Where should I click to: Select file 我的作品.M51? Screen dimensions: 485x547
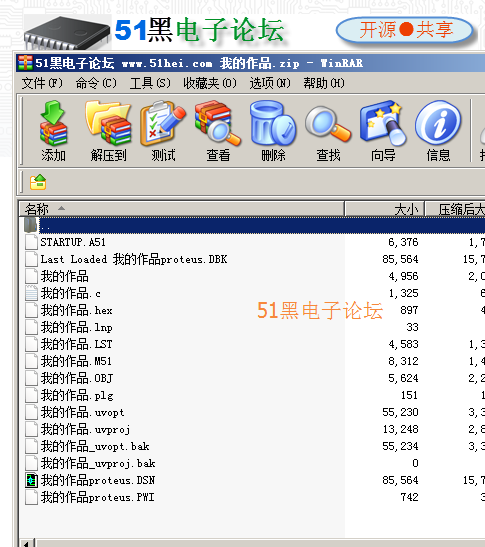[76, 361]
